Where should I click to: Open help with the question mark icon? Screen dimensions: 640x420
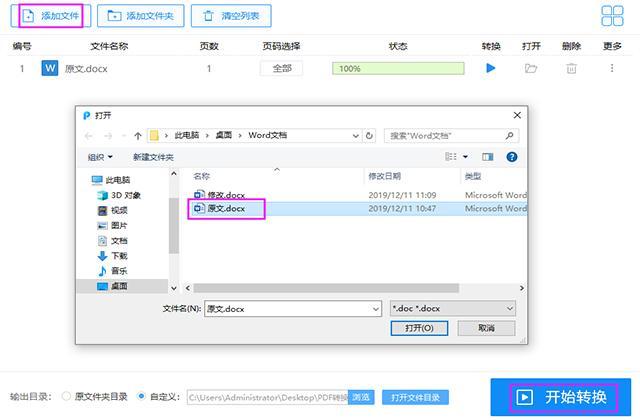tap(511, 157)
